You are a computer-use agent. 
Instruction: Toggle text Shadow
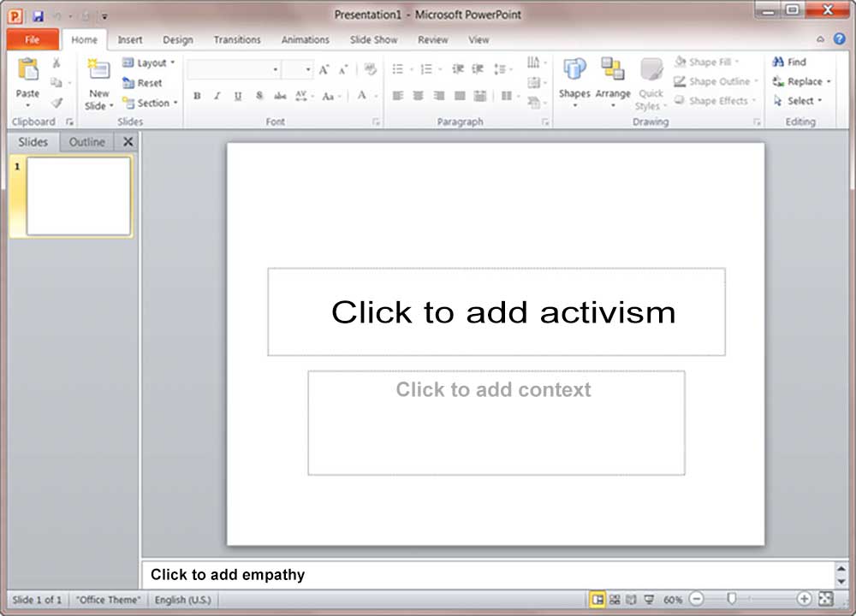[x=259, y=96]
